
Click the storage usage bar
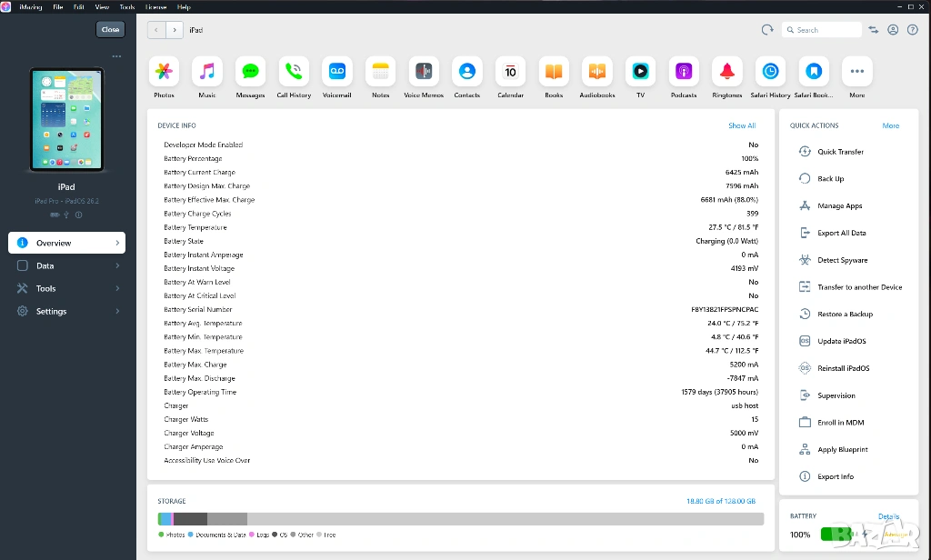pos(460,519)
